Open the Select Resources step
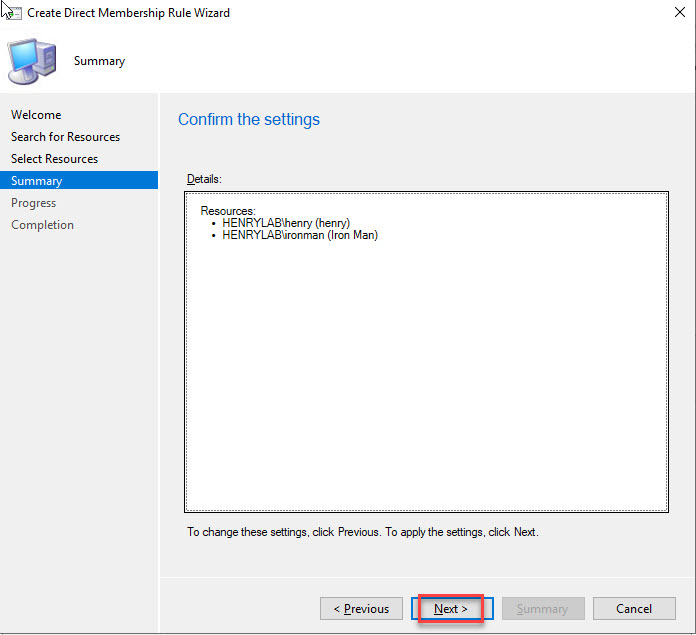 [x=54, y=159]
